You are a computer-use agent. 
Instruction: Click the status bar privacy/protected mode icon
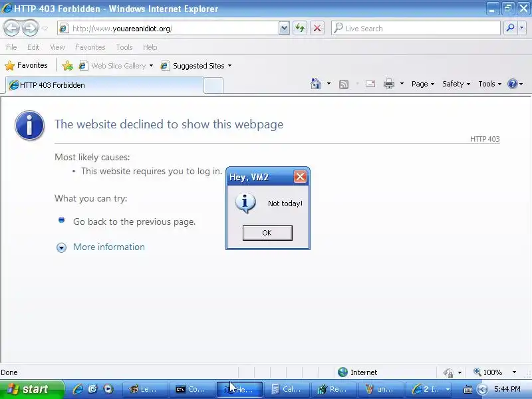click(448, 372)
